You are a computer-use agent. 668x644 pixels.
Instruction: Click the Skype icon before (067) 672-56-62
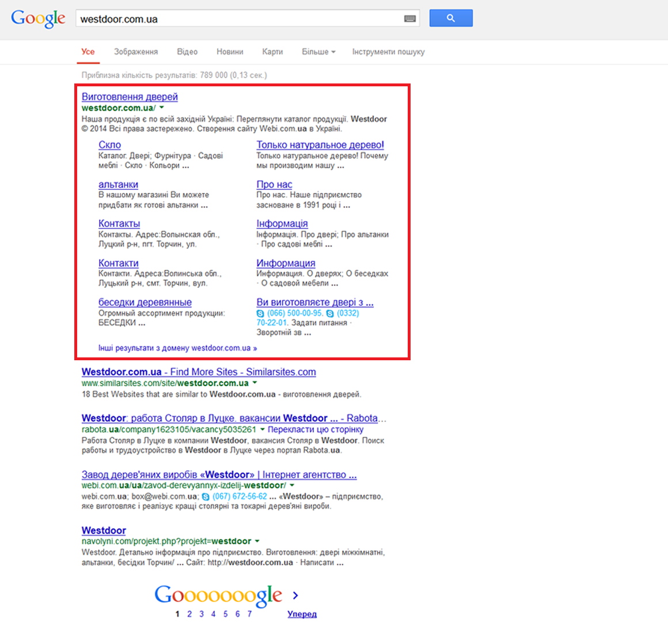point(206,497)
